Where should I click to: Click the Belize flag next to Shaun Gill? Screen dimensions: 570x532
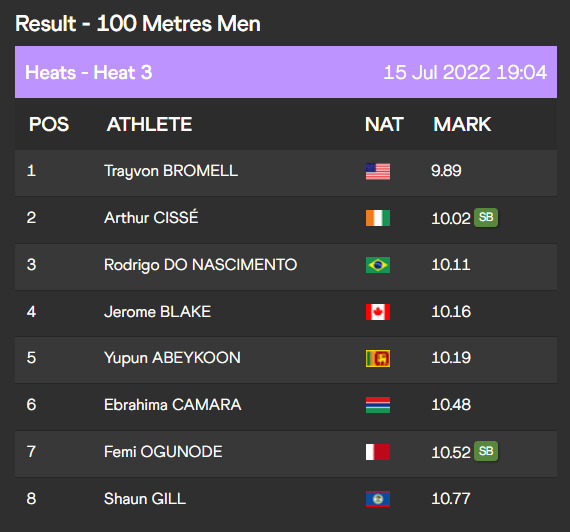coord(378,499)
